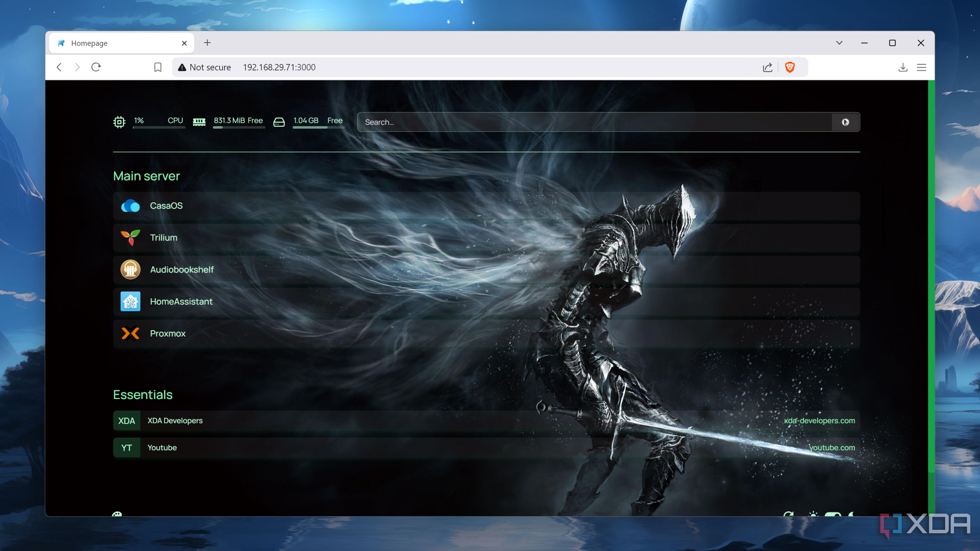Collapse the Main server group
The width and height of the screenshot is (980, 551).
coord(146,176)
